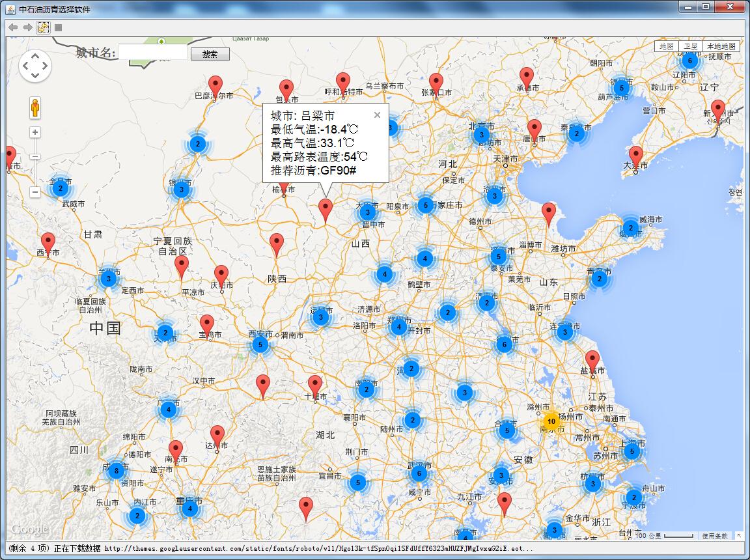This screenshot has width=750, height=560.
Task: Zoom out with the bottom minus button
Action: click(x=35, y=192)
